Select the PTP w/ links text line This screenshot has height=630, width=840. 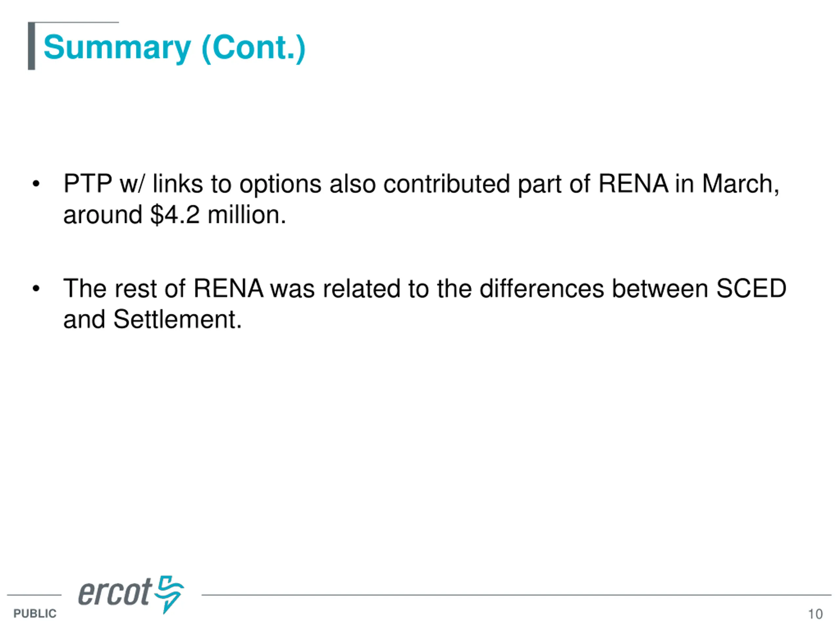421,184
